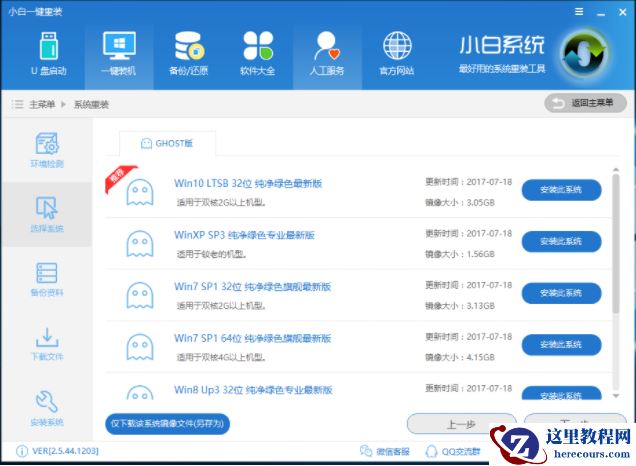
Task: Click ghost icon for WinXP SP3
Action: tap(140, 244)
